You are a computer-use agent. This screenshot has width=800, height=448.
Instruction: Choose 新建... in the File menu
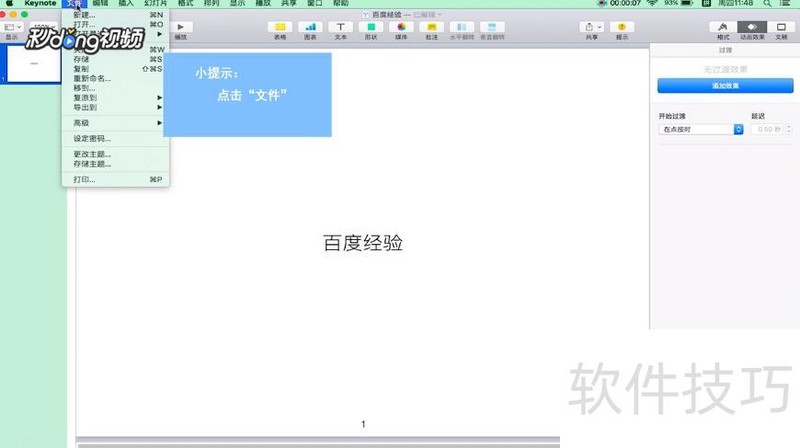115,15
